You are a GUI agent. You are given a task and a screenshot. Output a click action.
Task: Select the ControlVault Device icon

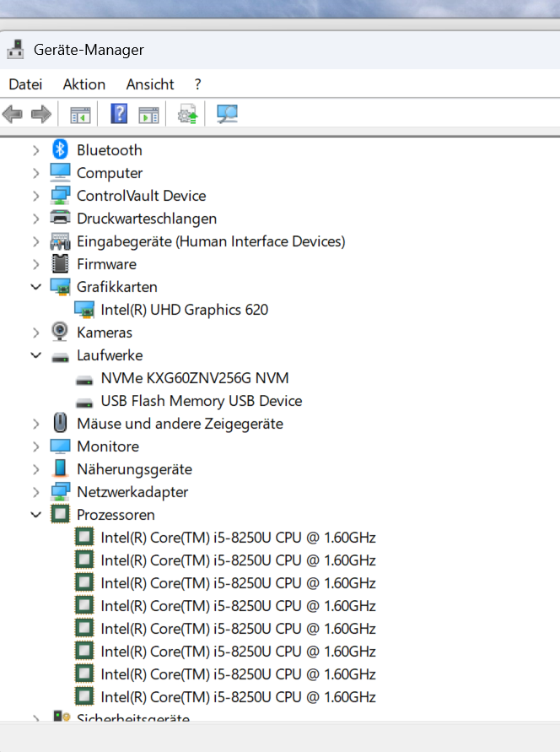pyautogui.click(x=60, y=195)
